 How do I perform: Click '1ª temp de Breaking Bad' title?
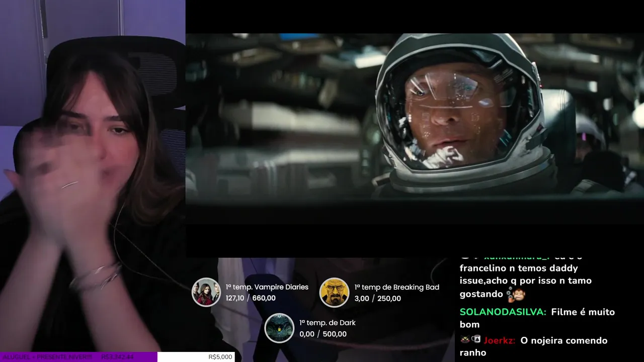click(x=397, y=287)
